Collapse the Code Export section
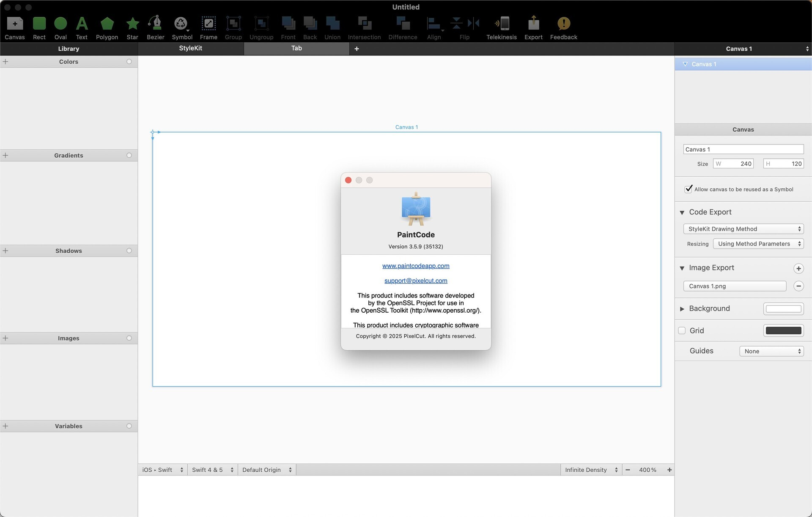 [x=682, y=212]
